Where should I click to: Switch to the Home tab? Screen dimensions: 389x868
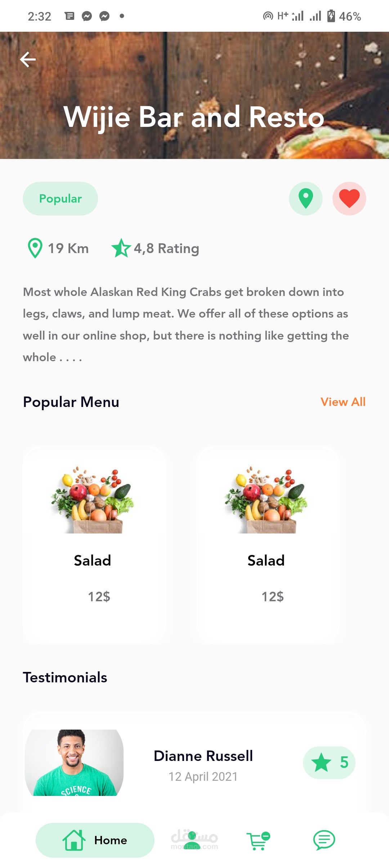95,840
